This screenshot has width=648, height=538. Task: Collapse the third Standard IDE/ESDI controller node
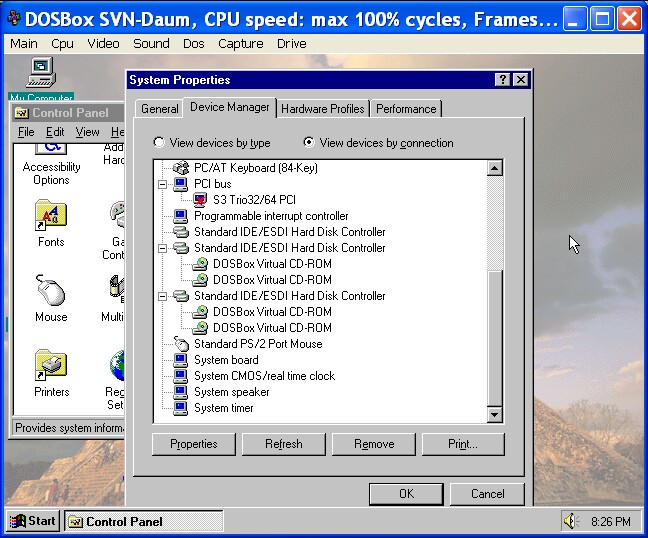click(163, 296)
